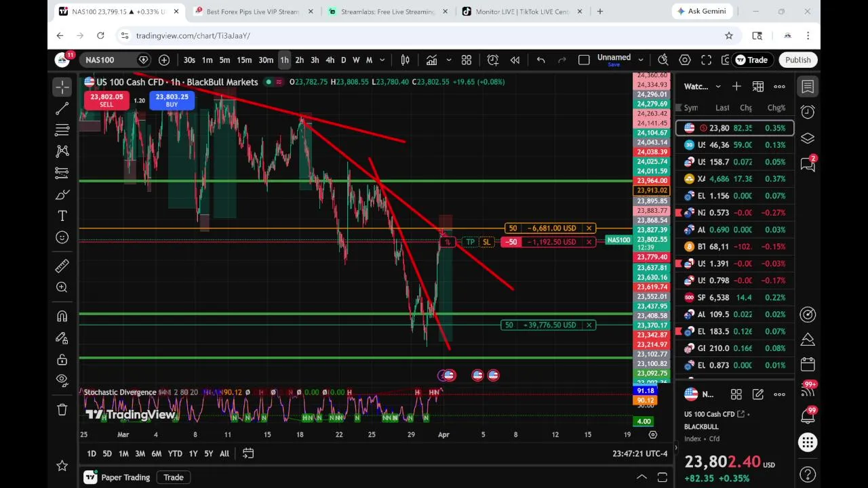Remove drawings with the trash icon
868x488 pixels.
pyautogui.click(x=62, y=409)
